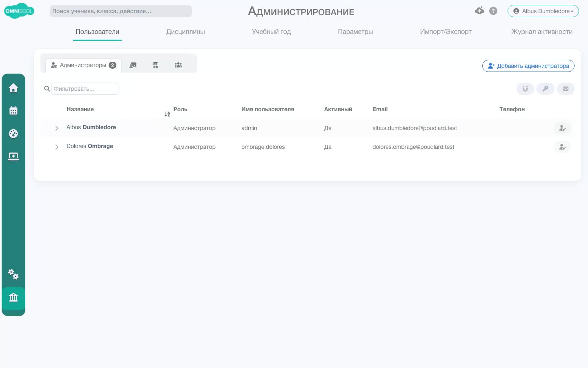Go to the Дисциплины tab
Image resolution: width=588 pixels, height=368 pixels.
[185, 32]
